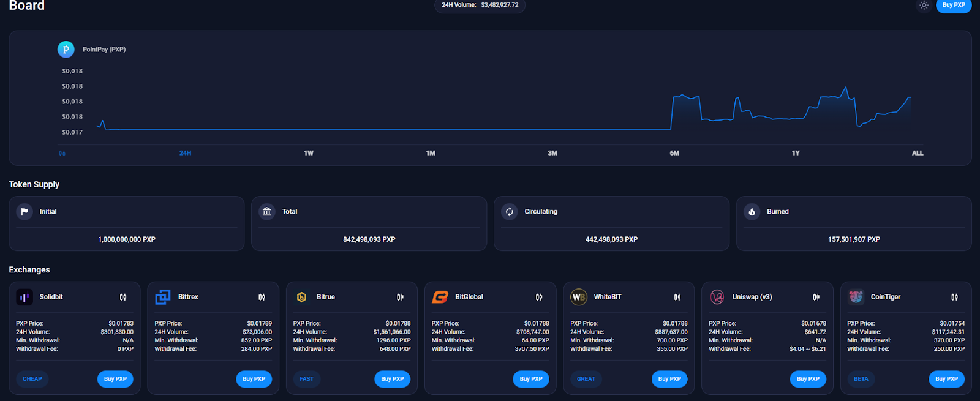This screenshot has width=980, height=401.
Task: Click the FAST tag on Bitrue
Action: tap(307, 379)
